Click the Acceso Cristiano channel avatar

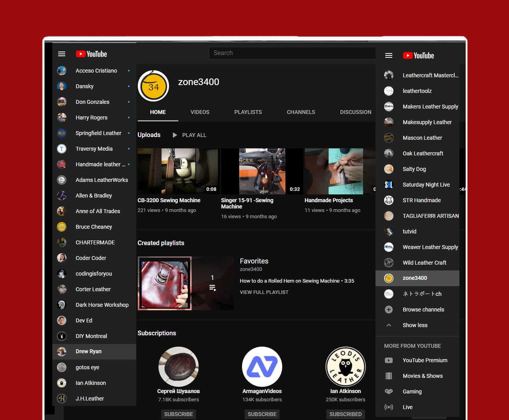click(x=62, y=71)
